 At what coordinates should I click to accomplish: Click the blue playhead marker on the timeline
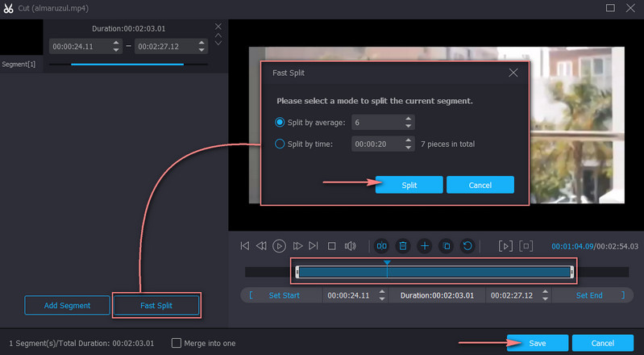pos(387,264)
